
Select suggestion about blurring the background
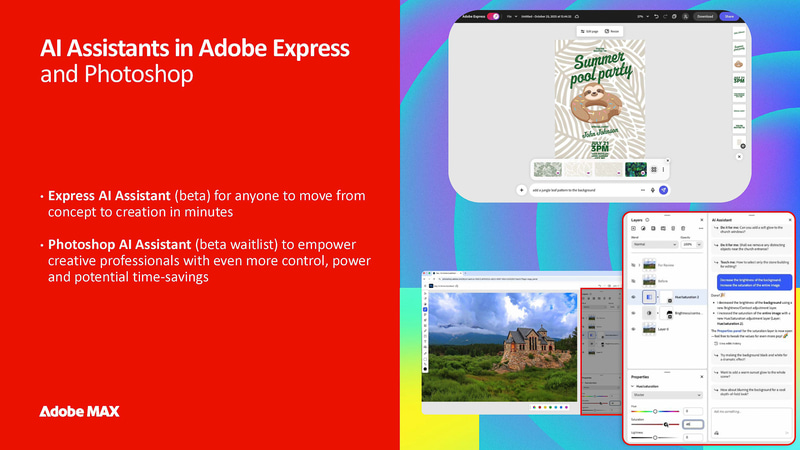[x=752, y=392]
